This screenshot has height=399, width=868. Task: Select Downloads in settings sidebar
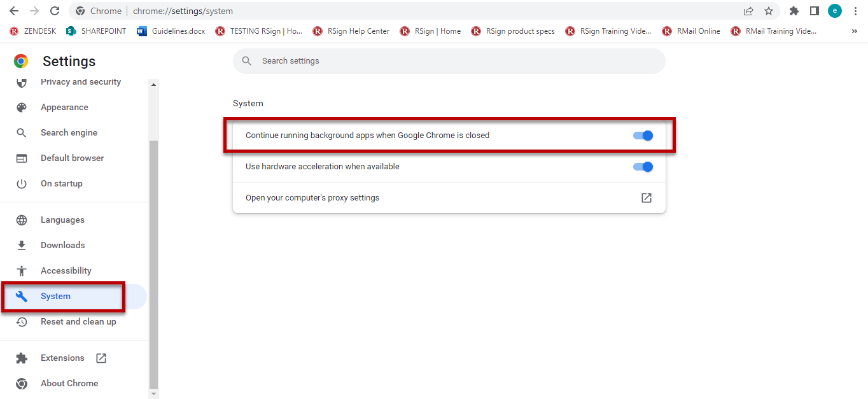click(x=62, y=246)
